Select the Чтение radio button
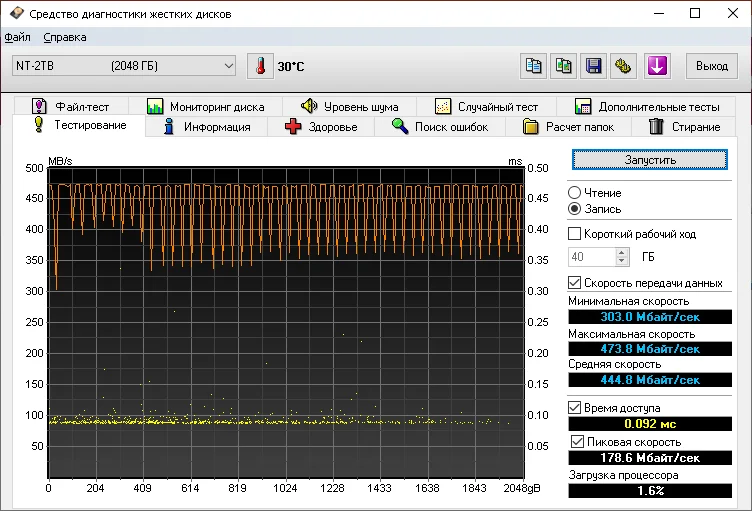 (x=575, y=192)
